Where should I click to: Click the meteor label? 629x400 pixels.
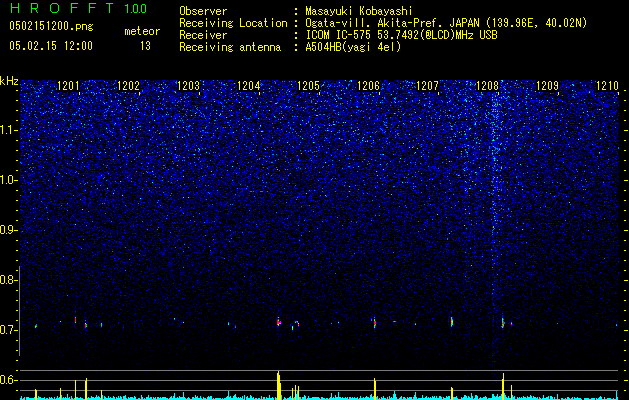(x=142, y=31)
